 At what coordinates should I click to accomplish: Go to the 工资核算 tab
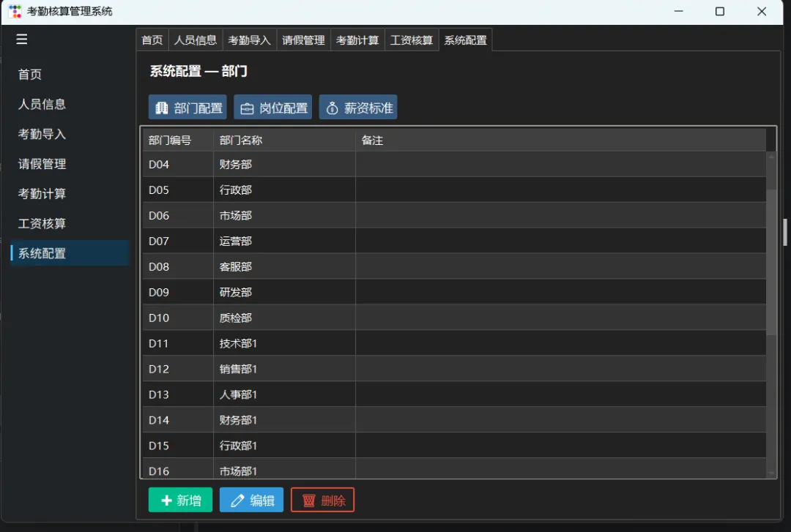coord(412,40)
